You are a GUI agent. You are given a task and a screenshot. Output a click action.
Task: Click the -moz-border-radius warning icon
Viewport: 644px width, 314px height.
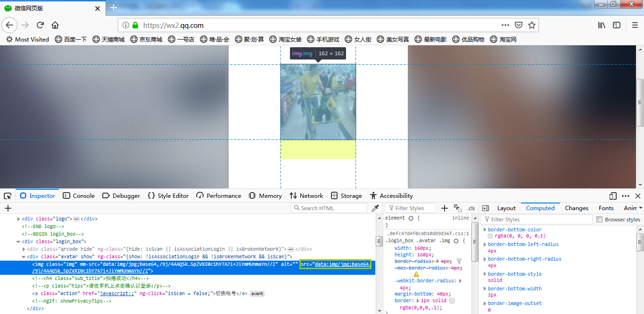[416, 274]
